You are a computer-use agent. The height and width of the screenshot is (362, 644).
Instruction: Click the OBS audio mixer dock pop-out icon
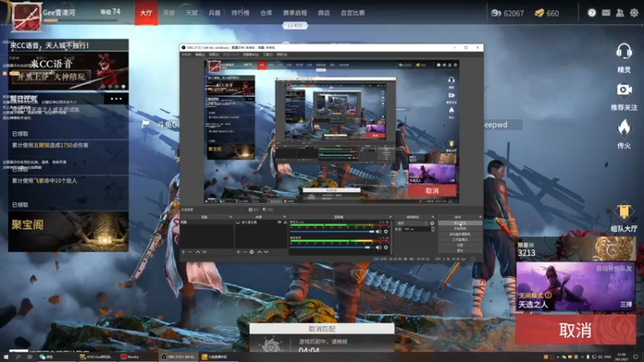tap(390, 216)
